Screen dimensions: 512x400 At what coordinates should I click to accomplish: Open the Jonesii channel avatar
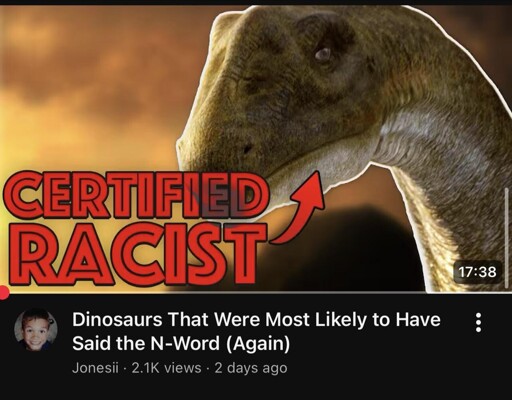(36, 330)
